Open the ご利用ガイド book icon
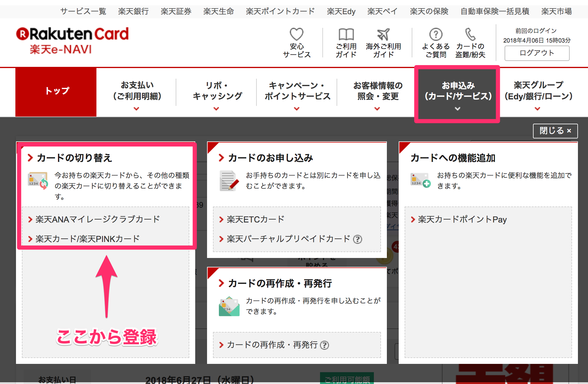Image resolution: width=588 pixels, height=384 pixels. click(346, 35)
